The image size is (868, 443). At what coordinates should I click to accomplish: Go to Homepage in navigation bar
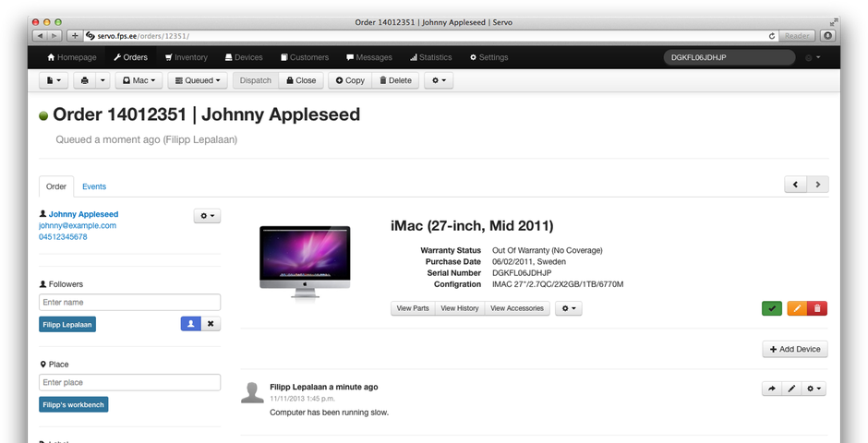[x=72, y=57]
